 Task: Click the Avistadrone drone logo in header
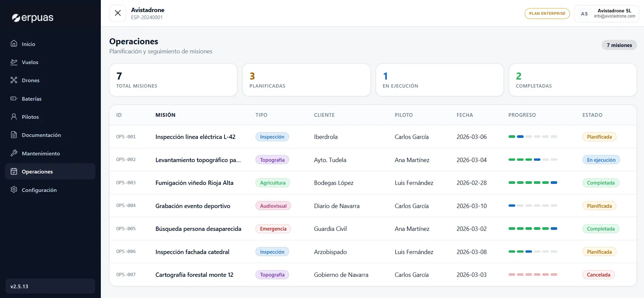[x=118, y=13]
